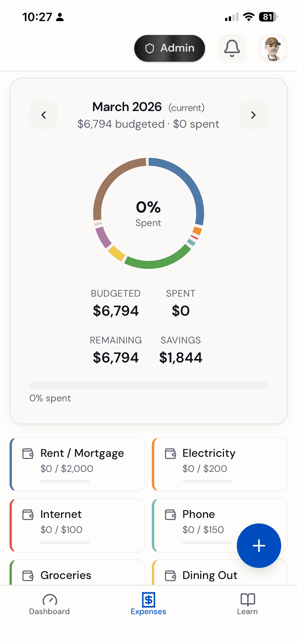
Task: Switch to the Learn tab
Action: tap(247, 604)
